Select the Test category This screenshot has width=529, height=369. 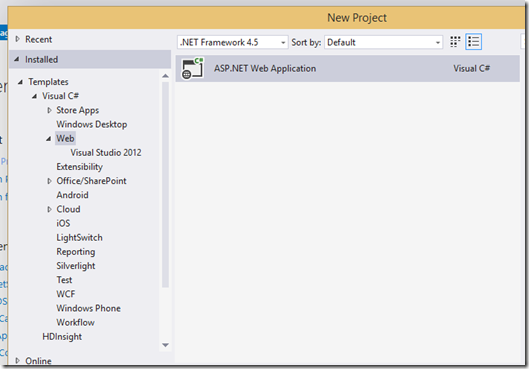64,280
